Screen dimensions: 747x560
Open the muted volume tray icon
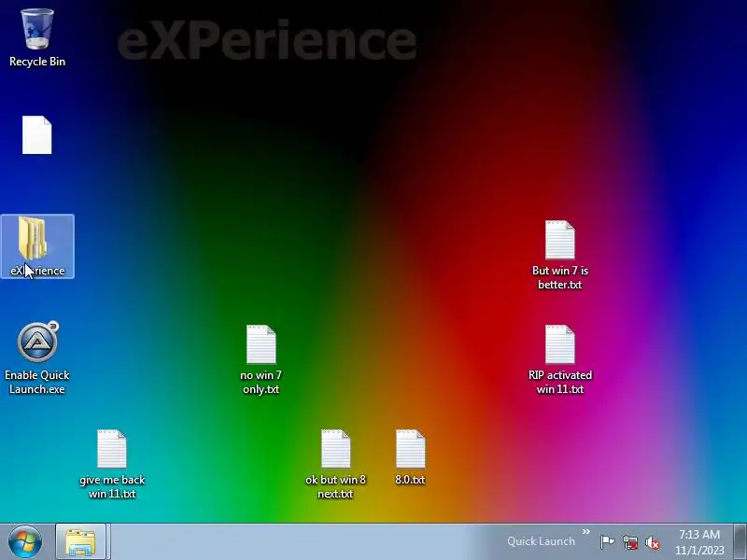[652, 542]
